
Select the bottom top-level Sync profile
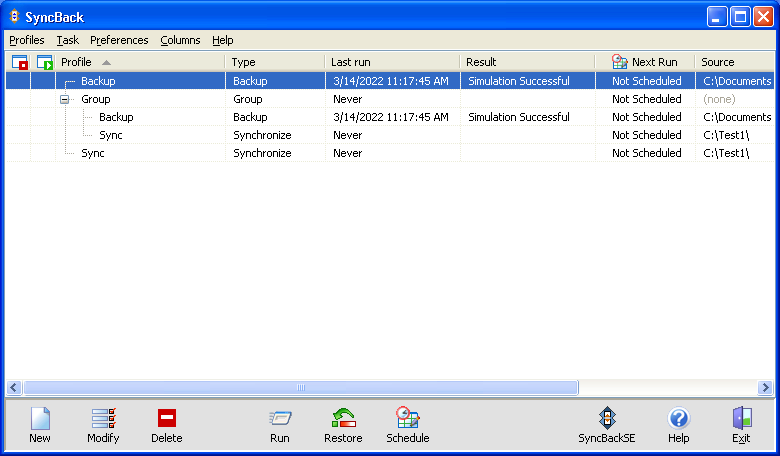pos(390,153)
